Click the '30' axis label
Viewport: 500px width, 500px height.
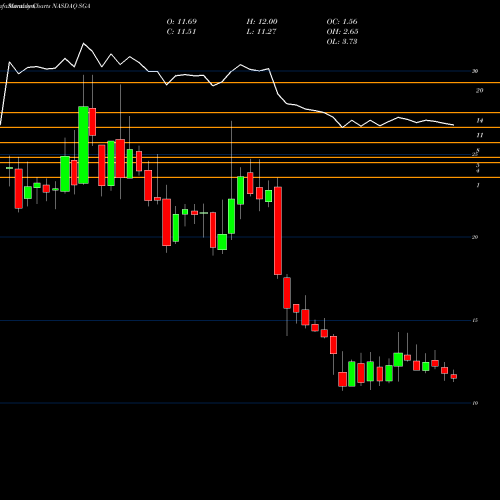pyautogui.click(x=475, y=71)
